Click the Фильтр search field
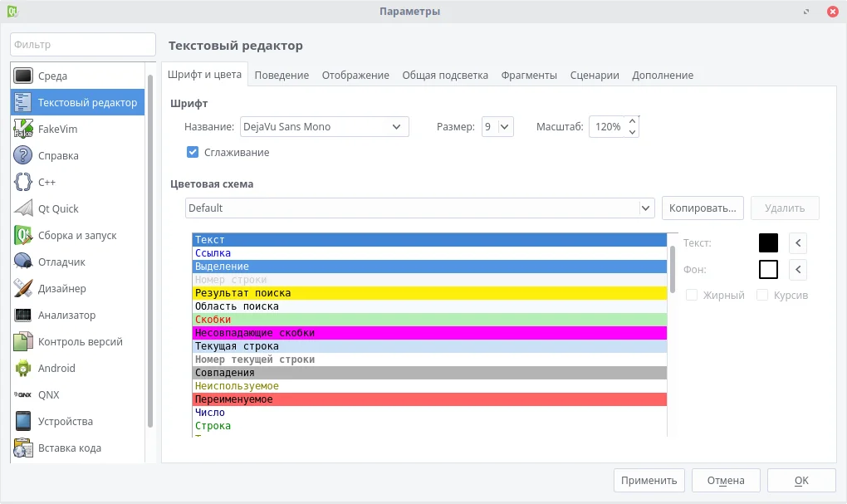847x504 pixels. pos(82,45)
